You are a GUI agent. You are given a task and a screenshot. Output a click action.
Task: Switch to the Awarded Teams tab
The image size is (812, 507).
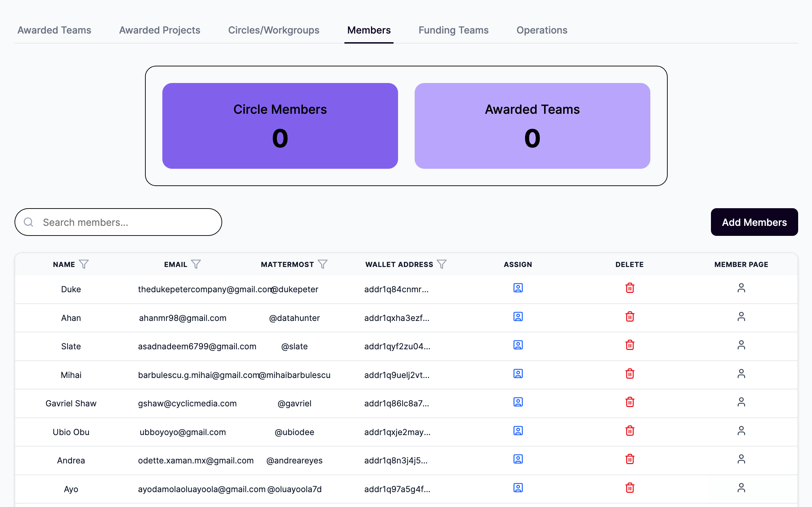coord(54,30)
